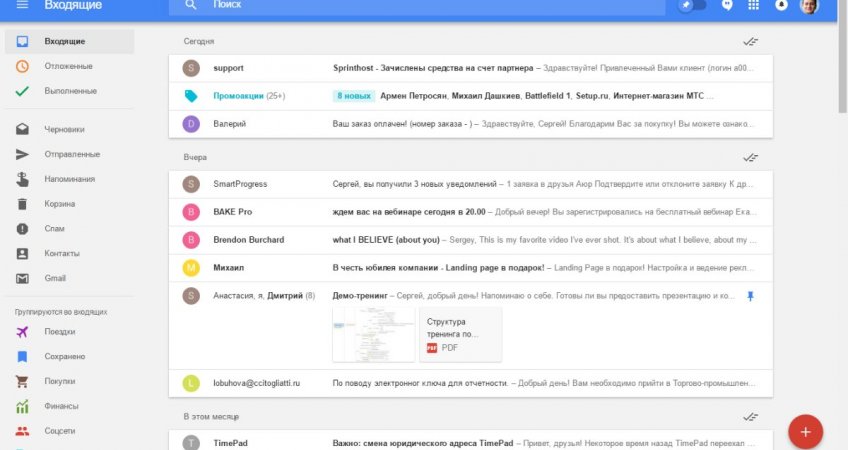Toggle the pinned items switch
Viewport: 848px width, 450px height.
tap(691, 5)
